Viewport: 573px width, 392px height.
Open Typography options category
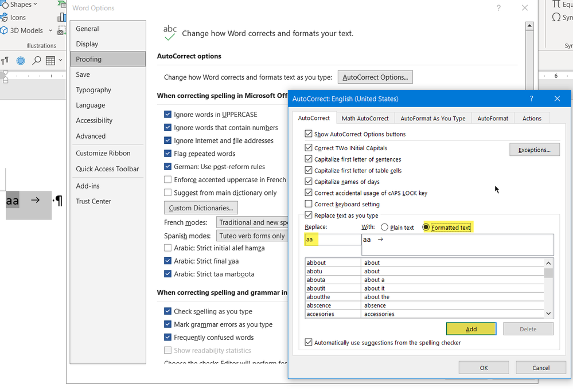tap(108, 90)
